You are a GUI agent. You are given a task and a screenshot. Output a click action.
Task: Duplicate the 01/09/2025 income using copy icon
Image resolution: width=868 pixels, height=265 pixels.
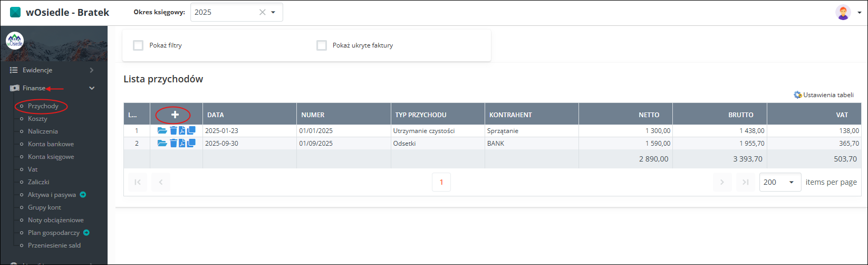191,143
